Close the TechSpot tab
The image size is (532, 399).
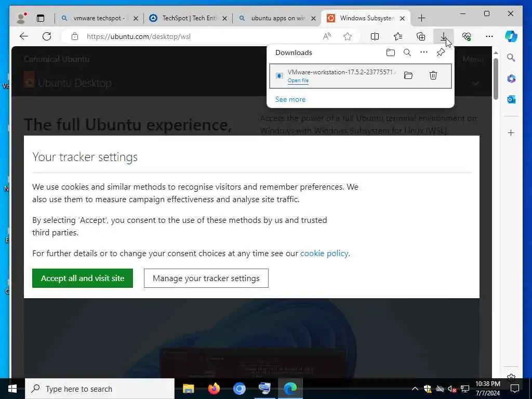(x=224, y=18)
